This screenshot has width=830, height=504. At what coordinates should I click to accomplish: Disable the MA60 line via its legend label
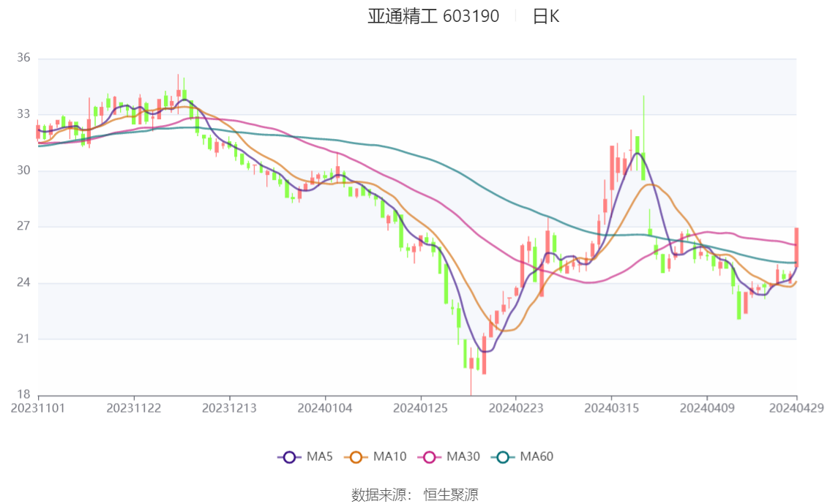(536, 457)
